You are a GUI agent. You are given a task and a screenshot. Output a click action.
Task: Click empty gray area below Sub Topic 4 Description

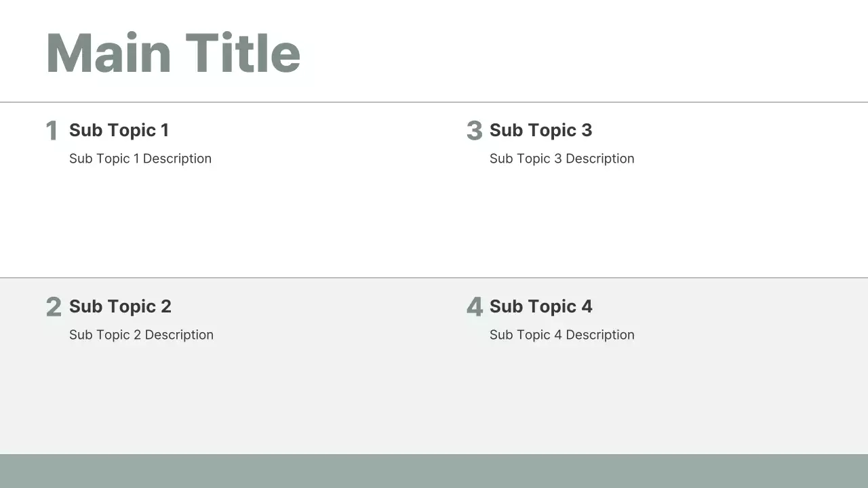(x=610, y=400)
